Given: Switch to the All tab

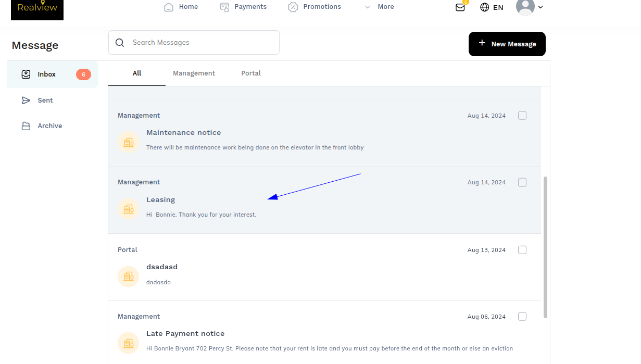Looking at the screenshot, I should click(137, 73).
